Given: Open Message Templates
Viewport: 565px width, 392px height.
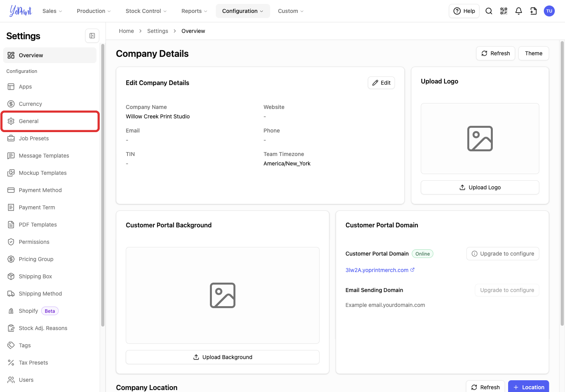Looking at the screenshot, I should click(x=50, y=156).
